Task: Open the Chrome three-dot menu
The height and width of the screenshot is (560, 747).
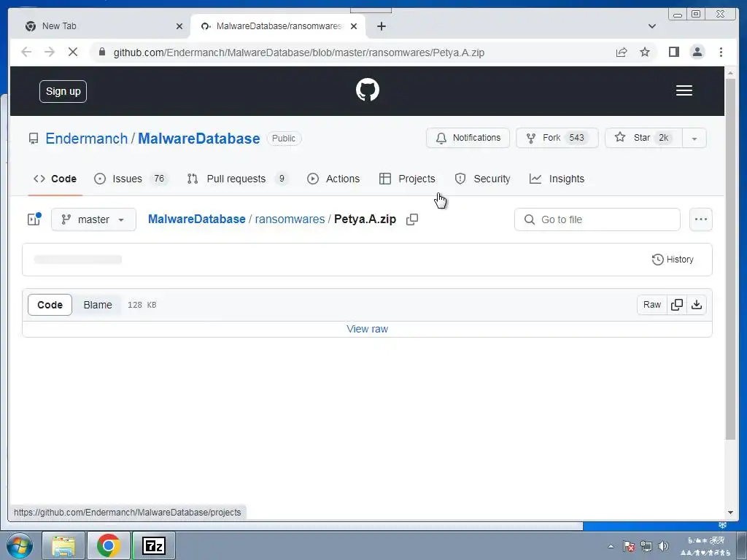Action: coord(721,52)
